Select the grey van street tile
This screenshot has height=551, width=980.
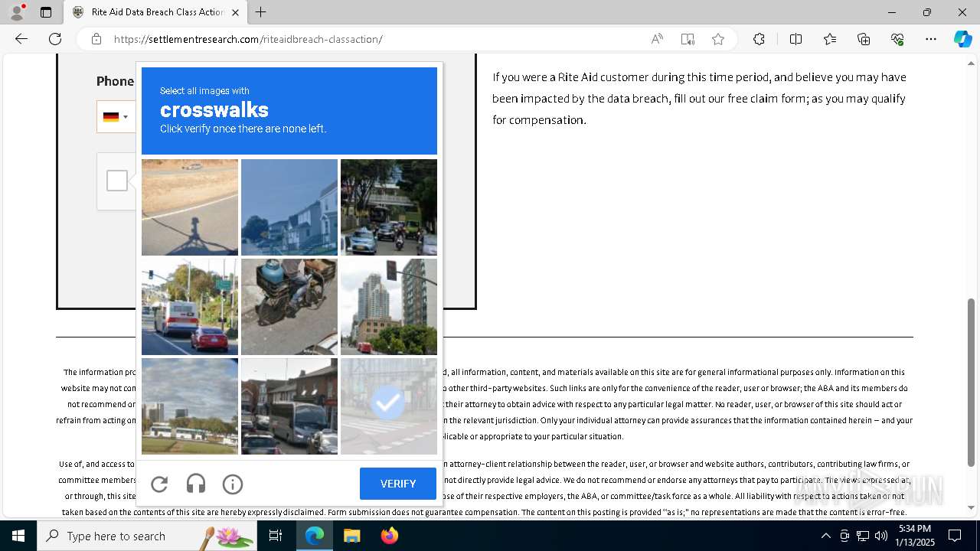(289, 406)
